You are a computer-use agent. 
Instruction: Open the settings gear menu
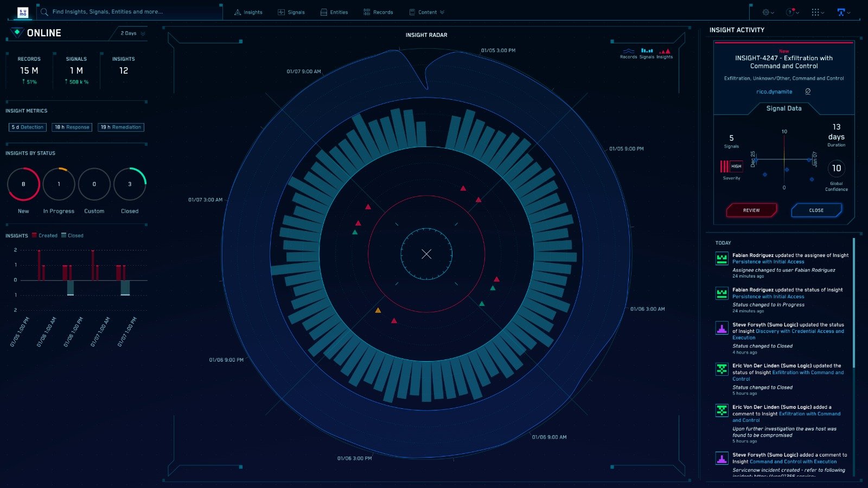768,12
